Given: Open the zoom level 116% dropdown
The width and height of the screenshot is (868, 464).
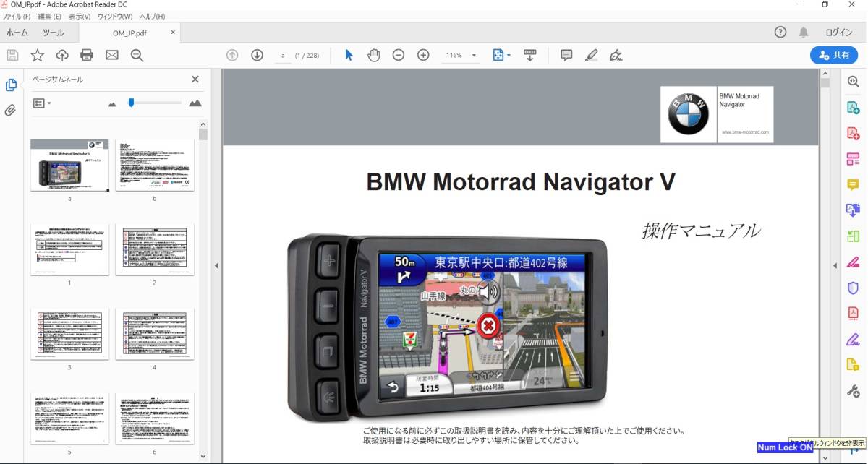Looking at the screenshot, I should click(x=461, y=55).
